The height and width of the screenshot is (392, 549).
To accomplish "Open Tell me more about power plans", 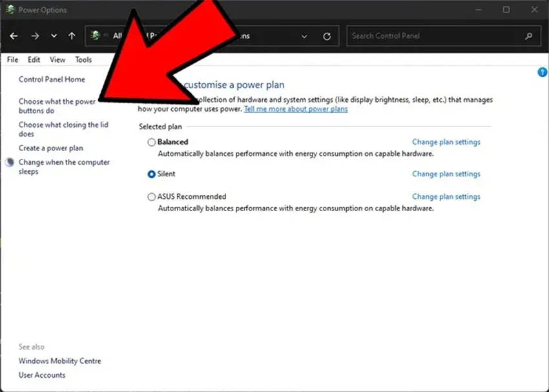I will pos(296,109).
